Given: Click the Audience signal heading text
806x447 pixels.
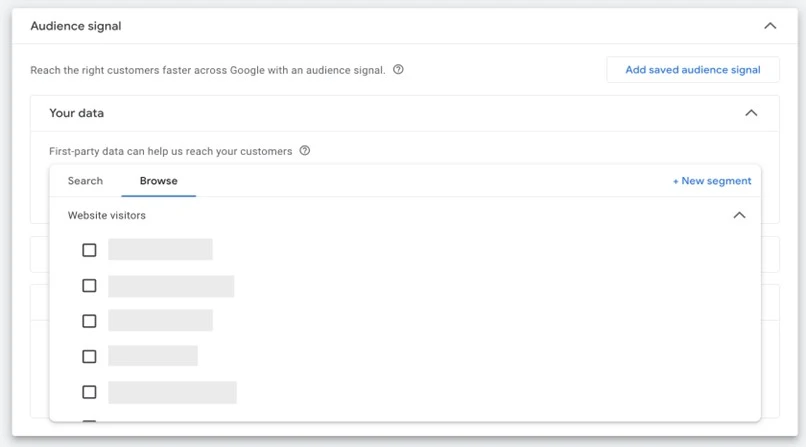Looking at the screenshot, I should (76, 26).
